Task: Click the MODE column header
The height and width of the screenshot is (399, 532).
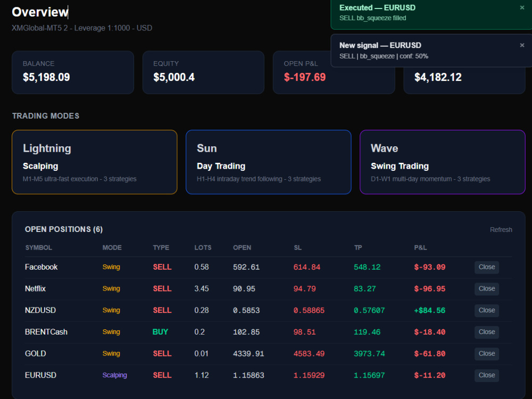Action: click(112, 248)
